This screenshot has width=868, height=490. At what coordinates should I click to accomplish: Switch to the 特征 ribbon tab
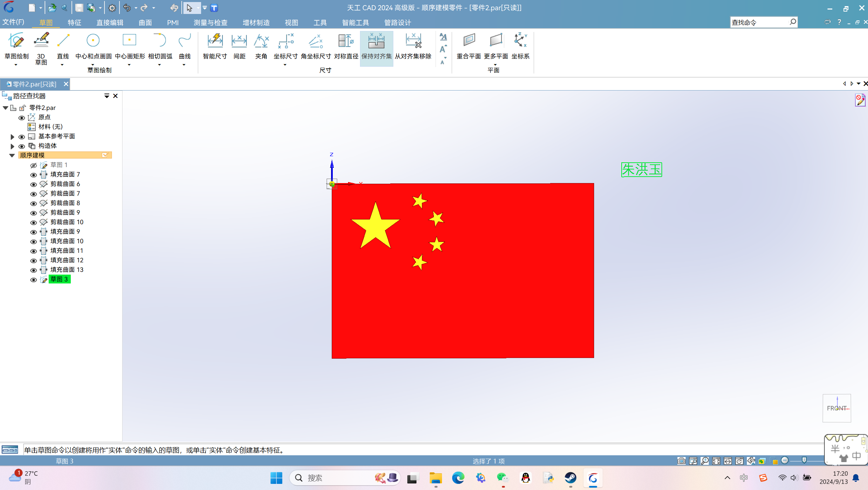[74, 22]
